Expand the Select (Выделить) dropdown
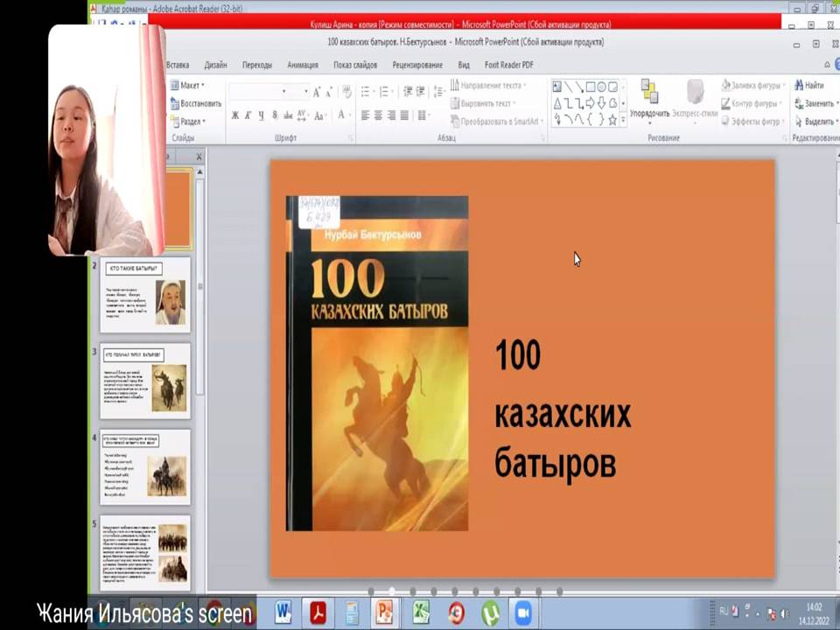This screenshot has height=630, width=840. tap(814, 122)
